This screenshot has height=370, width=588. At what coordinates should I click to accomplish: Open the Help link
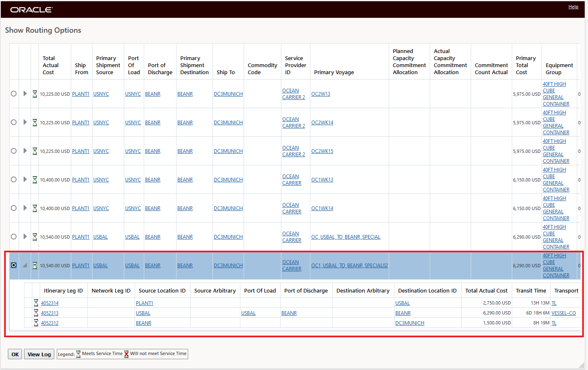pos(573,7)
